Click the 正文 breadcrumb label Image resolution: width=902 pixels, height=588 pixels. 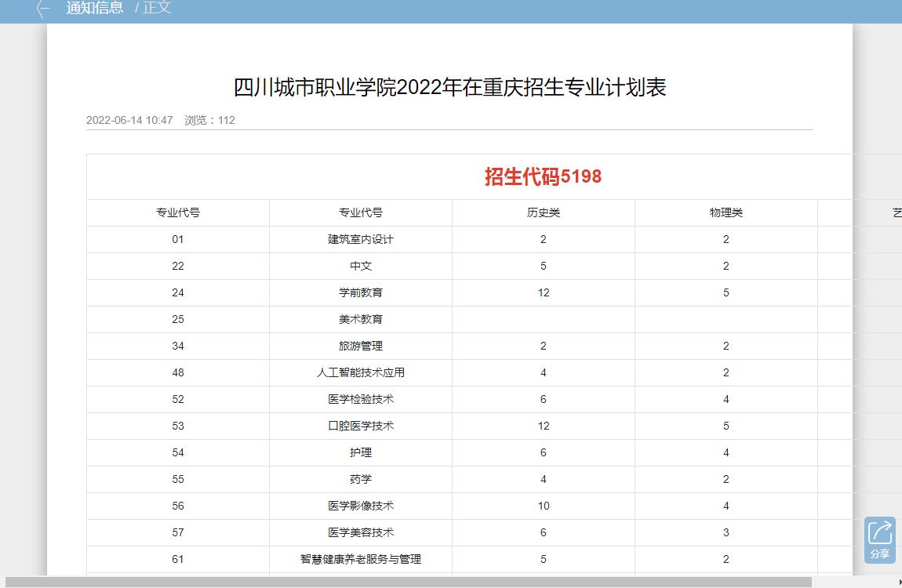(x=156, y=8)
